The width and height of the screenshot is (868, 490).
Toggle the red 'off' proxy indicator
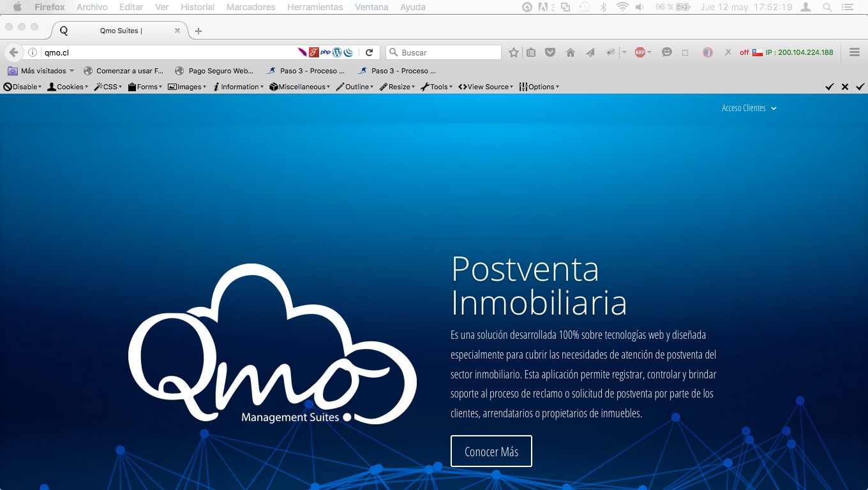[x=744, y=52]
